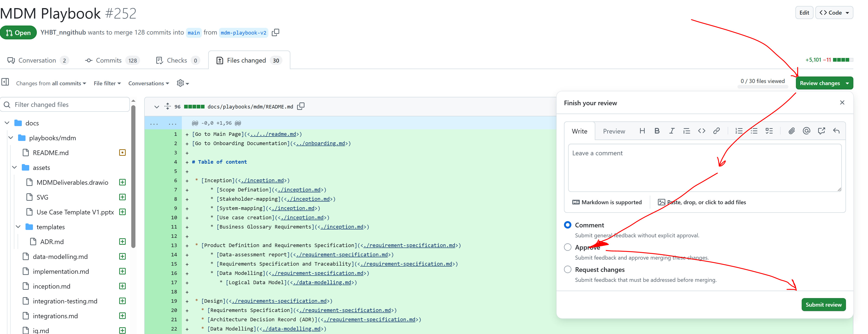Open integration-testing.md in the file tree
The height and width of the screenshot is (334, 868).
coord(65,301)
